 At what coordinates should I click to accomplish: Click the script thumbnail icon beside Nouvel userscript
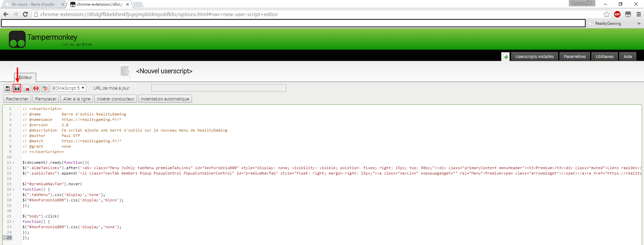click(125, 71)
